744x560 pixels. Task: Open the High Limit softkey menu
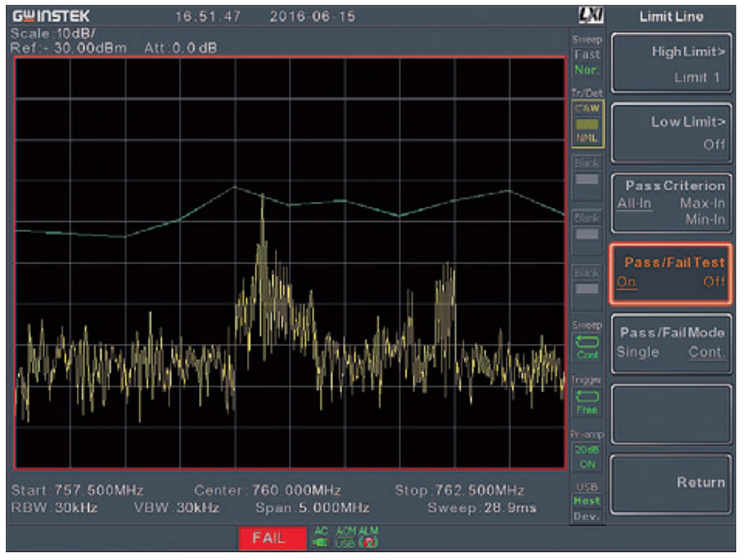[671, 63]
